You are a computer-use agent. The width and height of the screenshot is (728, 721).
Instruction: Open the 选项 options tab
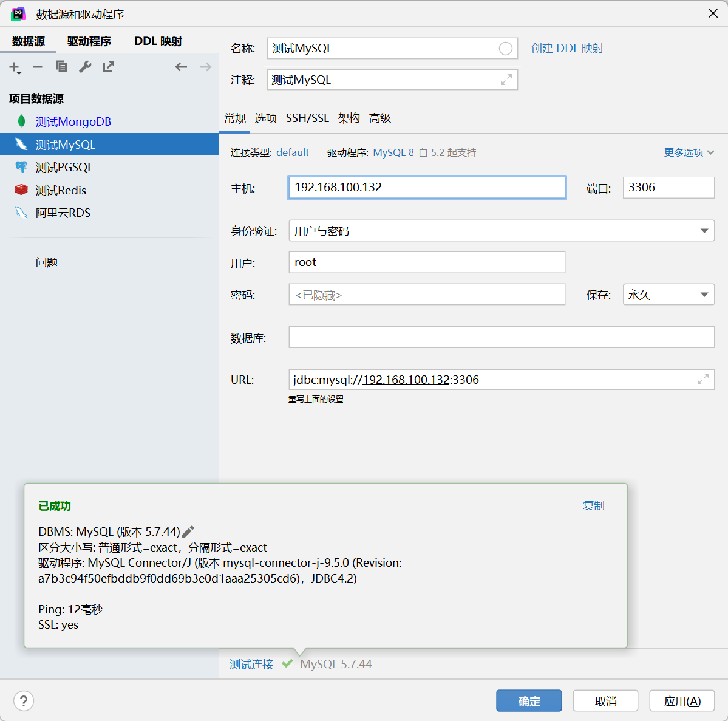pos(265,118)
